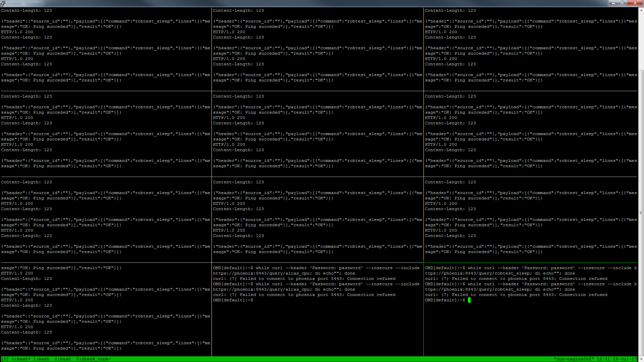Switch to tmux window 0:bash

pyautogui.click(x=21, y=359)
